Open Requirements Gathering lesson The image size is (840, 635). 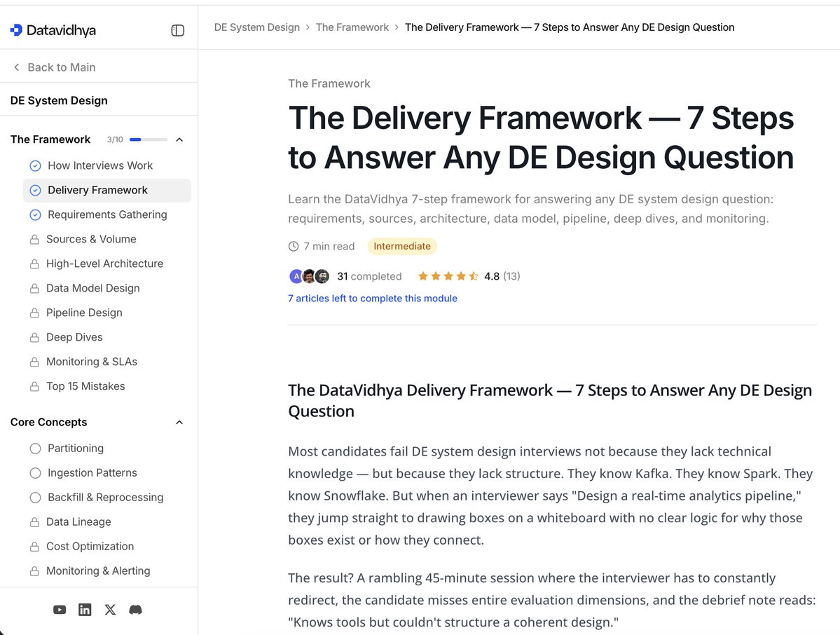tap(107, 215)
